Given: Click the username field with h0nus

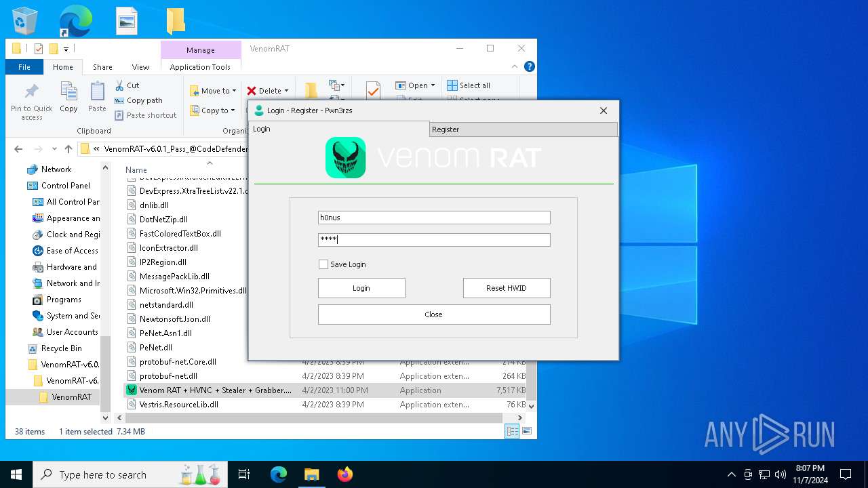Looking at the screenshot, I should point(434,218).
